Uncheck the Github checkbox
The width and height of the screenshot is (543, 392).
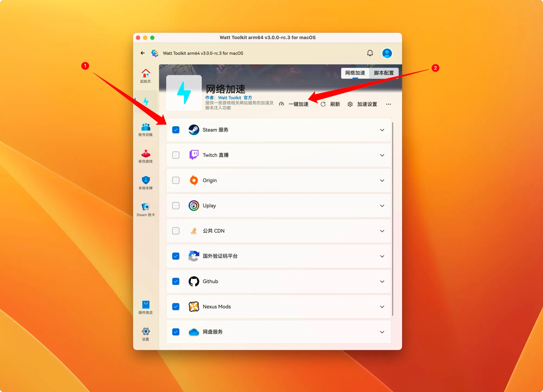coord(176,282)
